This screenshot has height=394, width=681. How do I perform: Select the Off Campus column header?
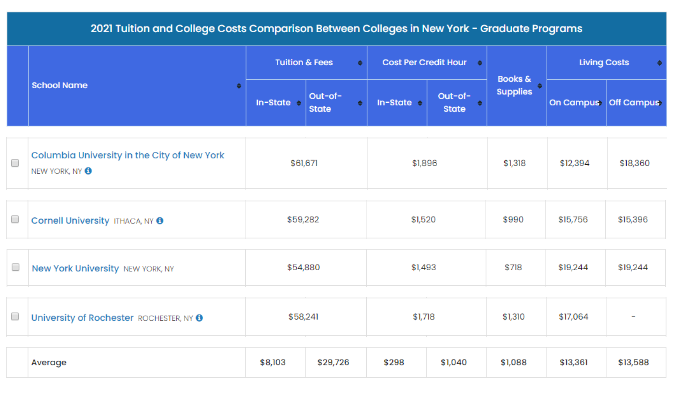[636, 103]
